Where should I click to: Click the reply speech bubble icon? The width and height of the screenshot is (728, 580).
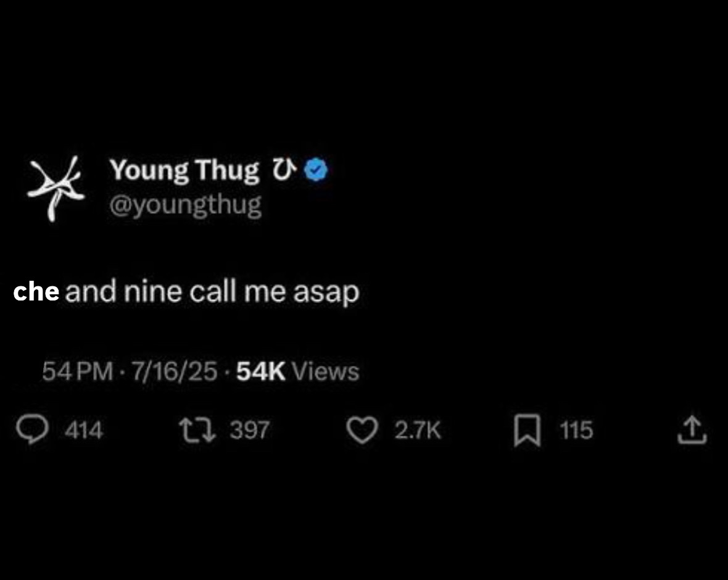pos(32,429)
